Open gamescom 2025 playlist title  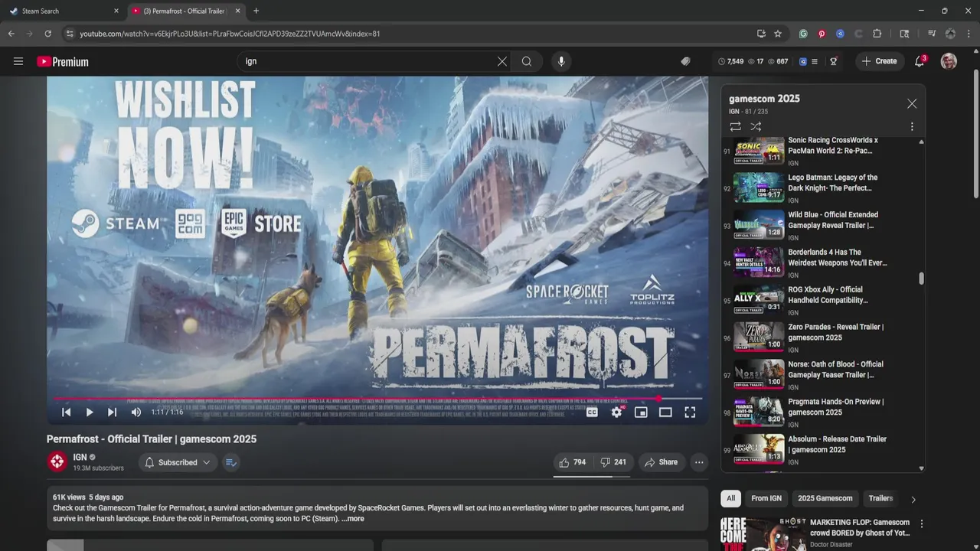point(764,99)
